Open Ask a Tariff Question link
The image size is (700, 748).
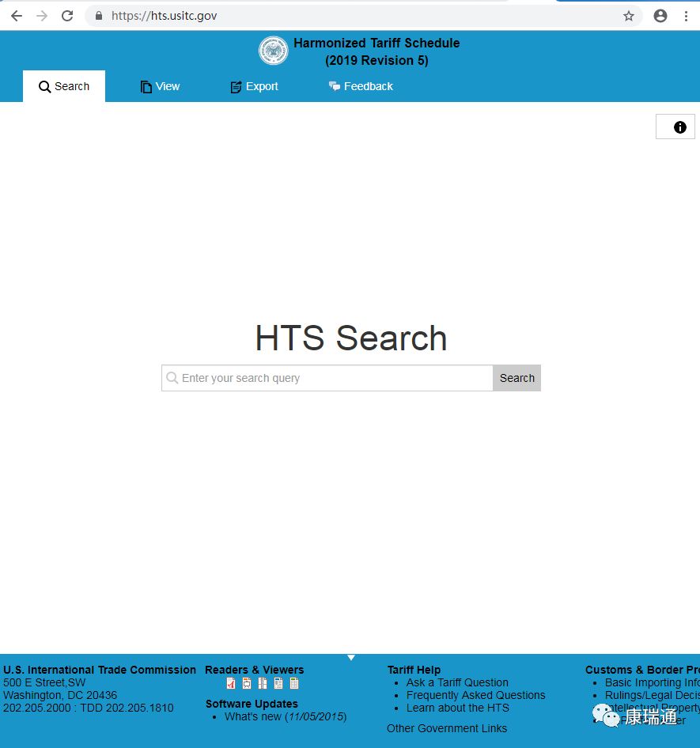click(457, 682)
